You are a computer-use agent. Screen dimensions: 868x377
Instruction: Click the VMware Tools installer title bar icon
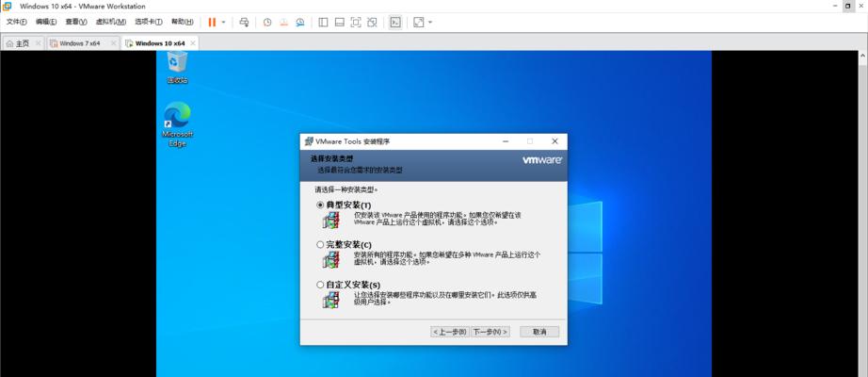tap(309, 141)
